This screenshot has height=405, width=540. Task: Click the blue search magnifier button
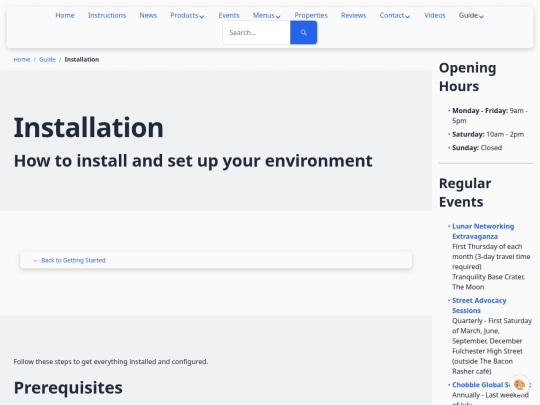coord(303,32)
